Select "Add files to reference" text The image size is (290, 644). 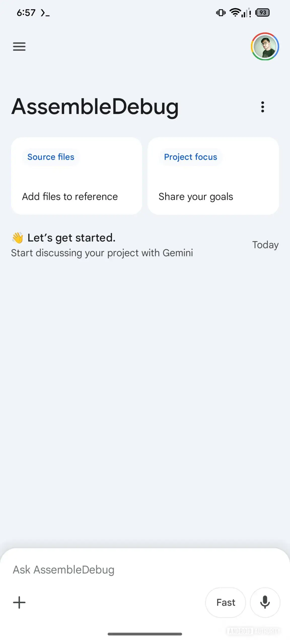pos(70,196)
